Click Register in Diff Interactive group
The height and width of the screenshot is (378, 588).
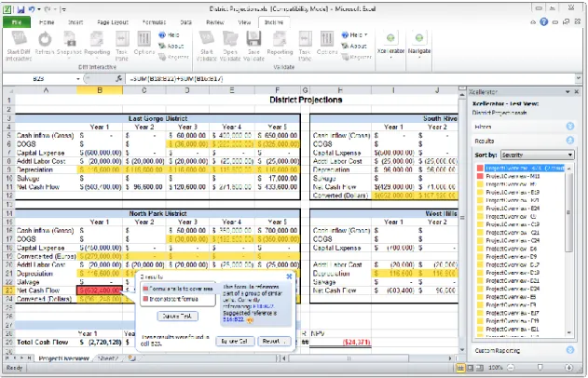click(173, 57)
